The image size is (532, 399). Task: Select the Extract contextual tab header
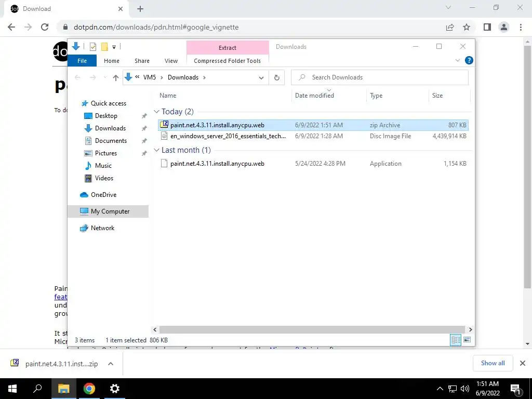click(x=228, y=48)
